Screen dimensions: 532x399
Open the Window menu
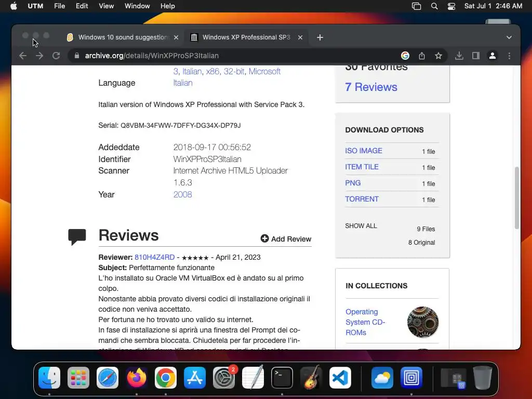point(137,6)
